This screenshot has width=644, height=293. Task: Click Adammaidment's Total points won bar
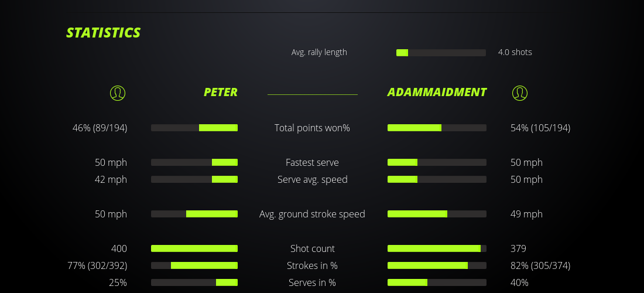pyautogui.click(x=437, y=128)
